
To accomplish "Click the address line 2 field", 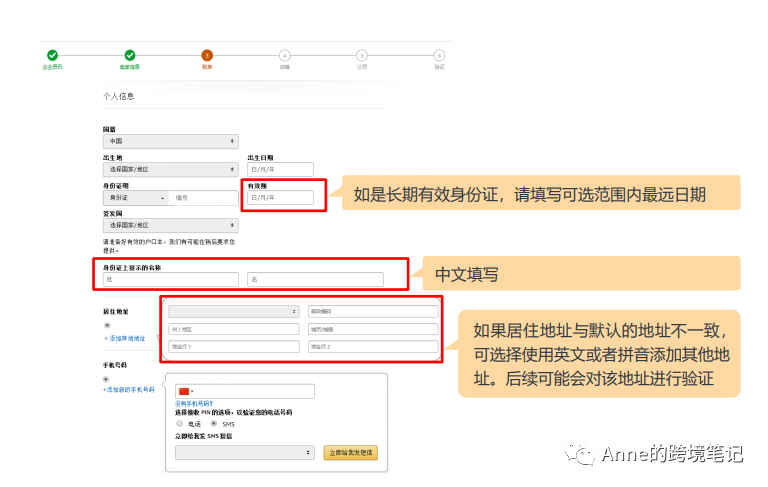I will 373,346.
